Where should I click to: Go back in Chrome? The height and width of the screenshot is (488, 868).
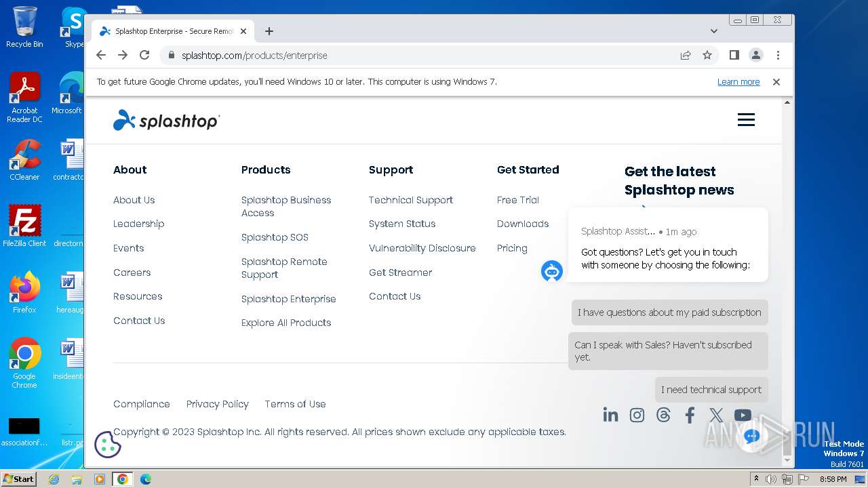point(101,55)
